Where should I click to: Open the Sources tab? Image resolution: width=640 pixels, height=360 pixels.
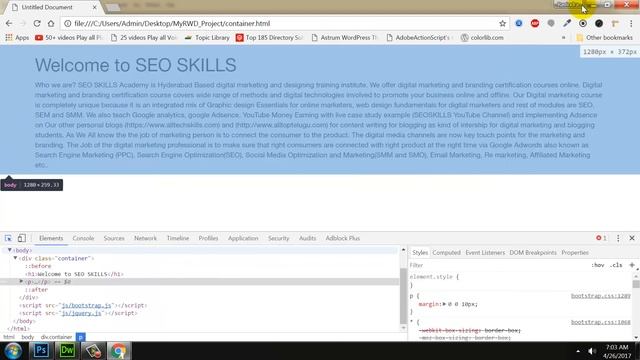tap(114, 238)
